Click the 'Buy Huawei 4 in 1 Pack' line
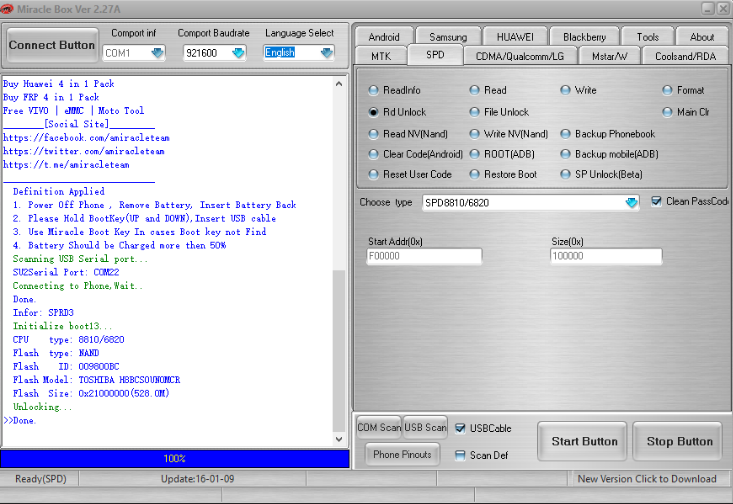733x504 pixels. click(x=58, y=84)
